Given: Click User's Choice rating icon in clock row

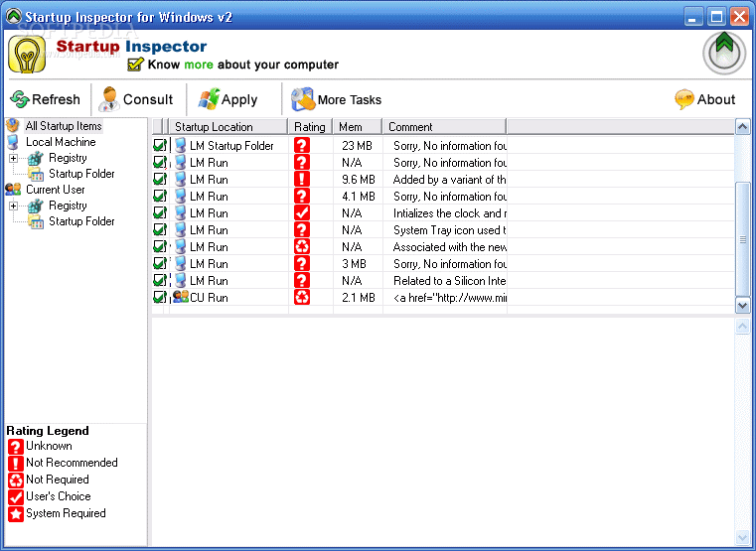Looking at the screenshot, I should pos(302,212).
